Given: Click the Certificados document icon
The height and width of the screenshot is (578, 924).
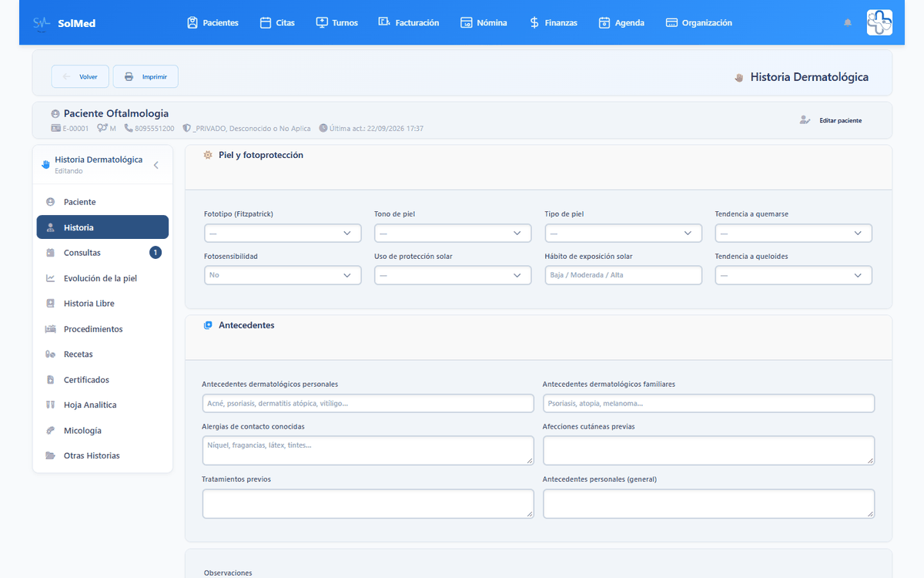Looking at the screenshot, I should pyautogui.click(x=51, y=380).
